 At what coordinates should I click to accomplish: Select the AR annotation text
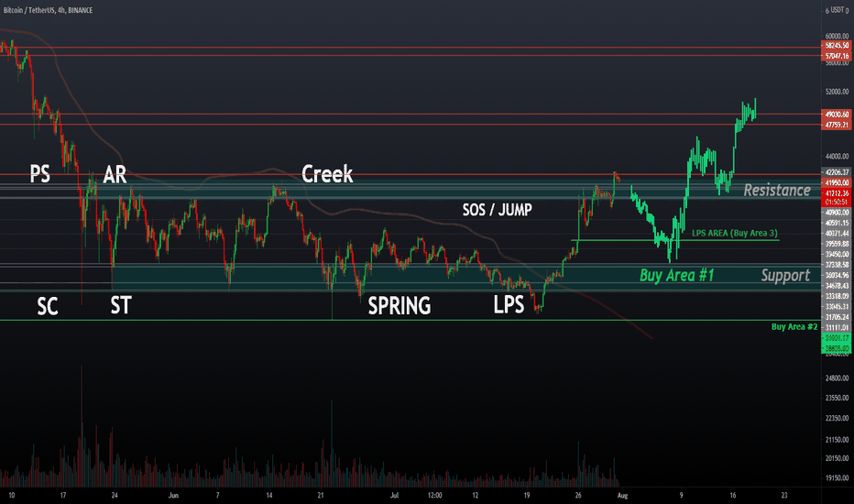115,175
